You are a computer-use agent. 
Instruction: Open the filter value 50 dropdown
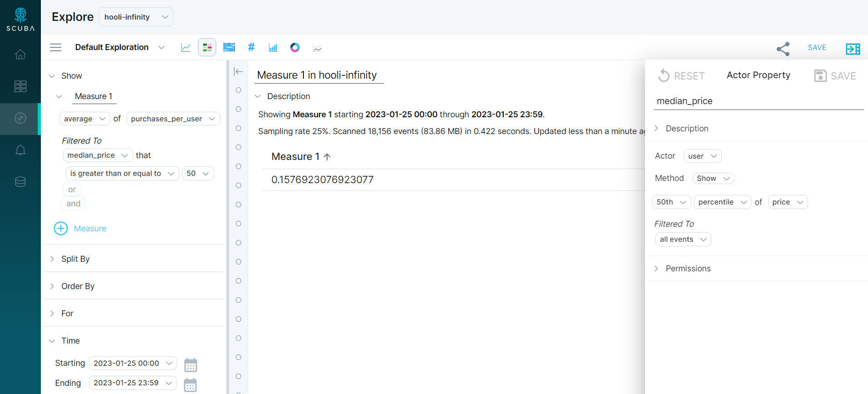[198, 173]
